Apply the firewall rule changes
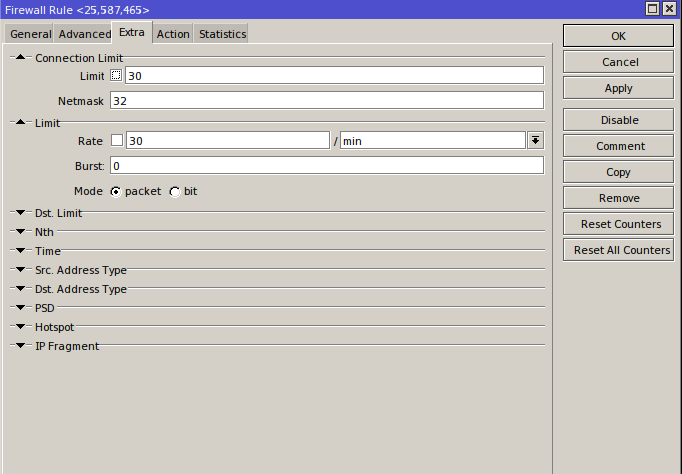 coord(618,88)
